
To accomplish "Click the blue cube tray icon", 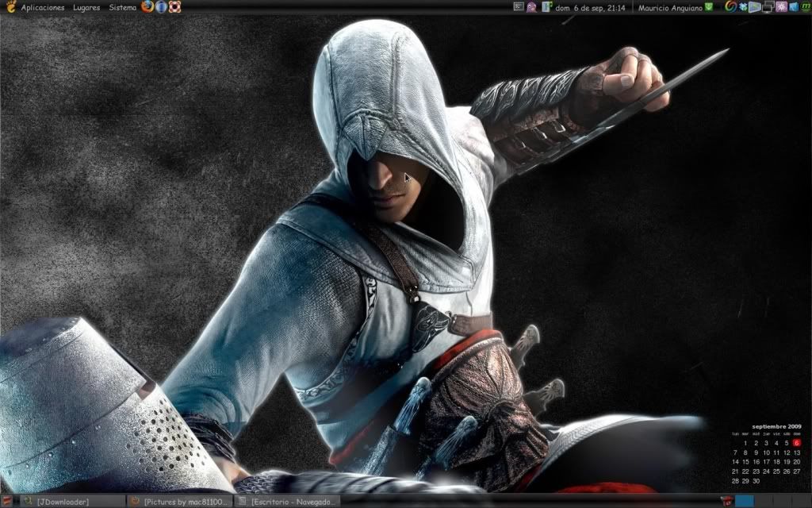I will point(793,6).
